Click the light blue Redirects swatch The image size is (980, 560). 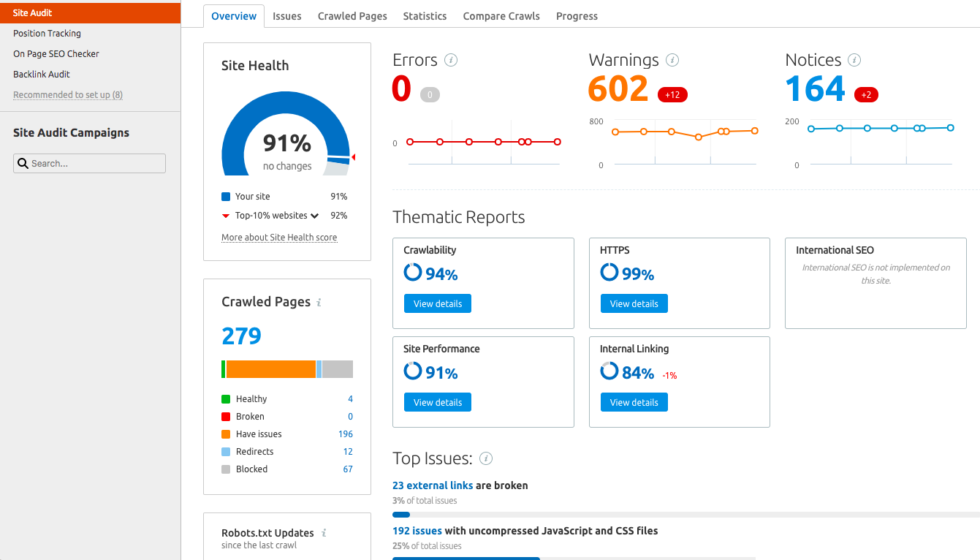pyautogui.click(x=226, y=452)
